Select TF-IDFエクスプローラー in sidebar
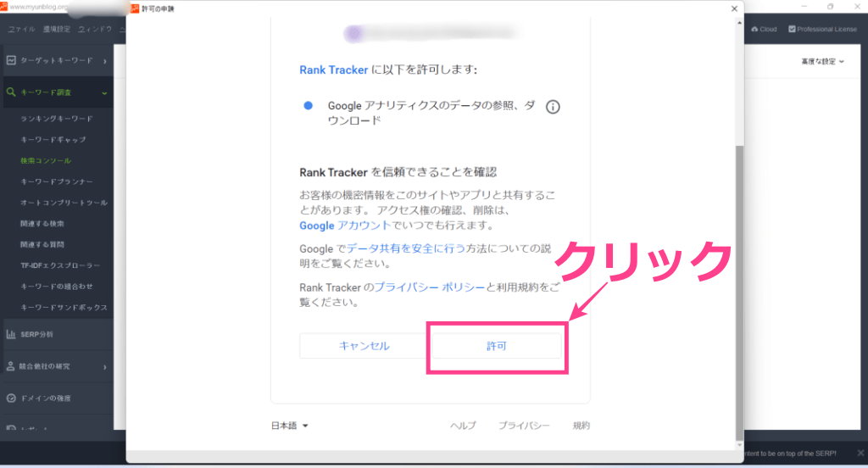 pos(60,266)
